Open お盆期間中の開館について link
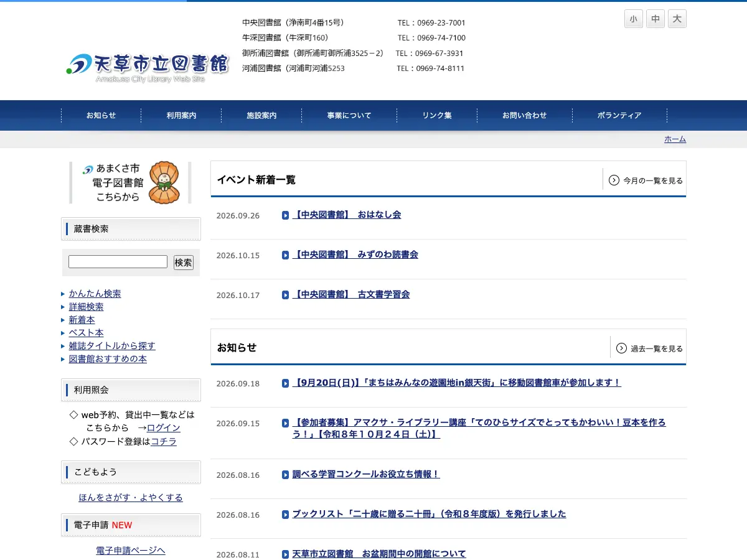 click(379, 554)
